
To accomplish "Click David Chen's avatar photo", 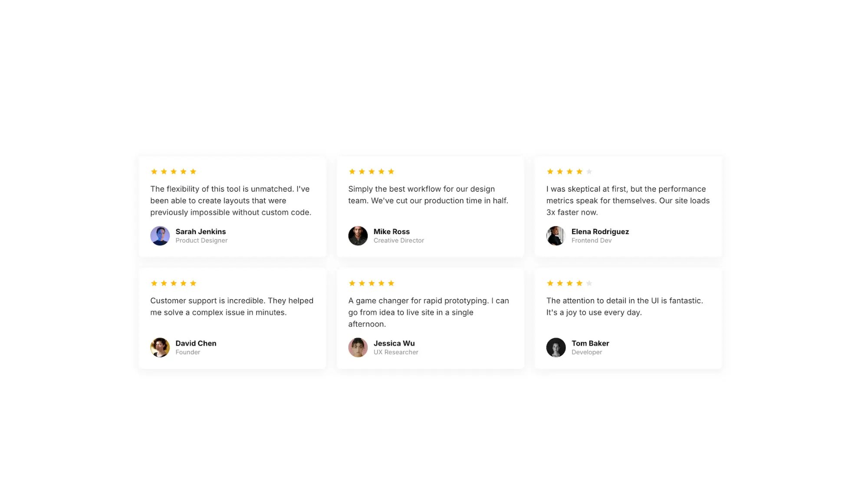I will [x=160, y=347].
